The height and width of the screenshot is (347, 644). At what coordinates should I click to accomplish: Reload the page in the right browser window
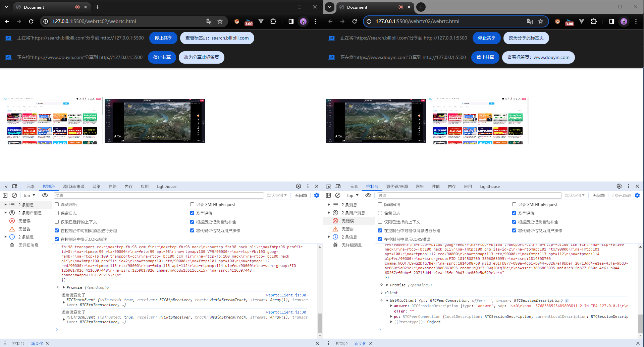click(355, 21)
